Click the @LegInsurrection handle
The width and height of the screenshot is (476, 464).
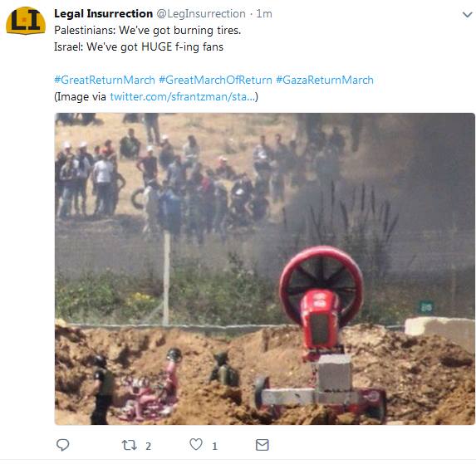point(201,13)
